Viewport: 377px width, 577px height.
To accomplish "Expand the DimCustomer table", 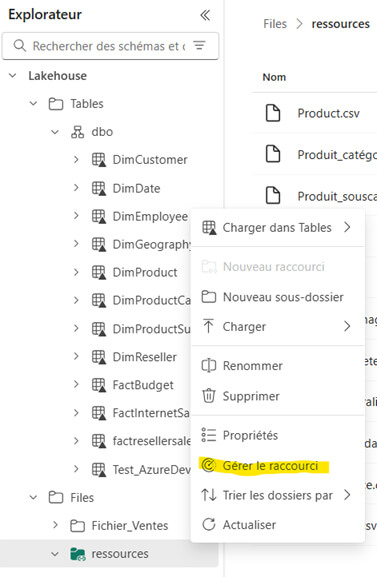I will point(76,160).
